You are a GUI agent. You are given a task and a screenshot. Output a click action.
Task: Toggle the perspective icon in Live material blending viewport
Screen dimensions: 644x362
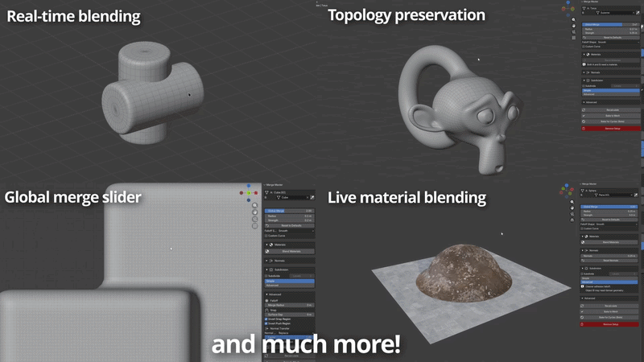(572, 220)
